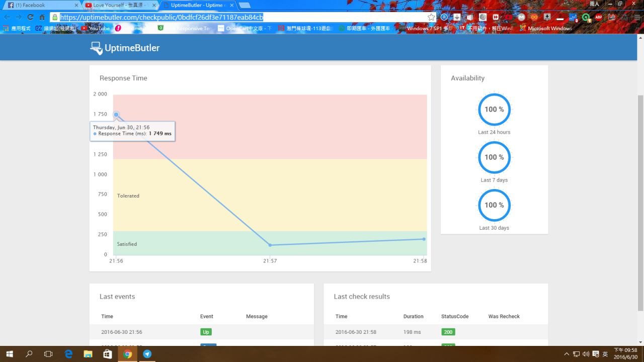Open the YouTube bookmark in bookmarks bar
The height and width of the screenshot is (362, 644).
point(96,29)
